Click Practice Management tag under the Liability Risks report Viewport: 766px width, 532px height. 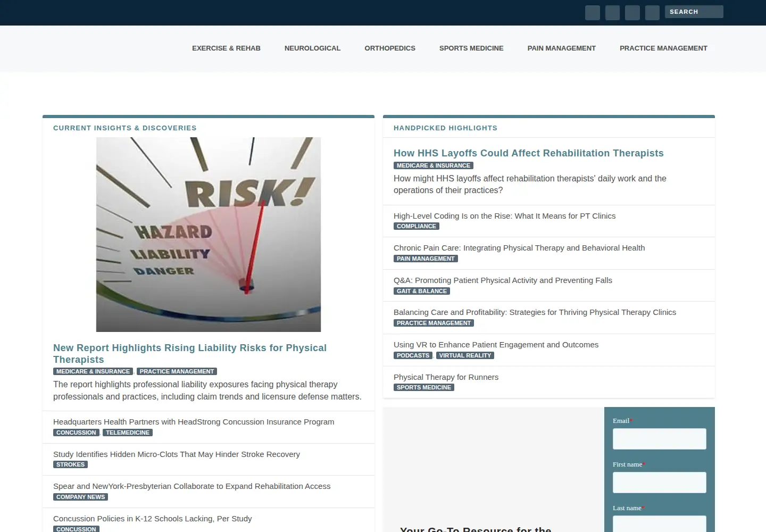(x=177, y=371)
